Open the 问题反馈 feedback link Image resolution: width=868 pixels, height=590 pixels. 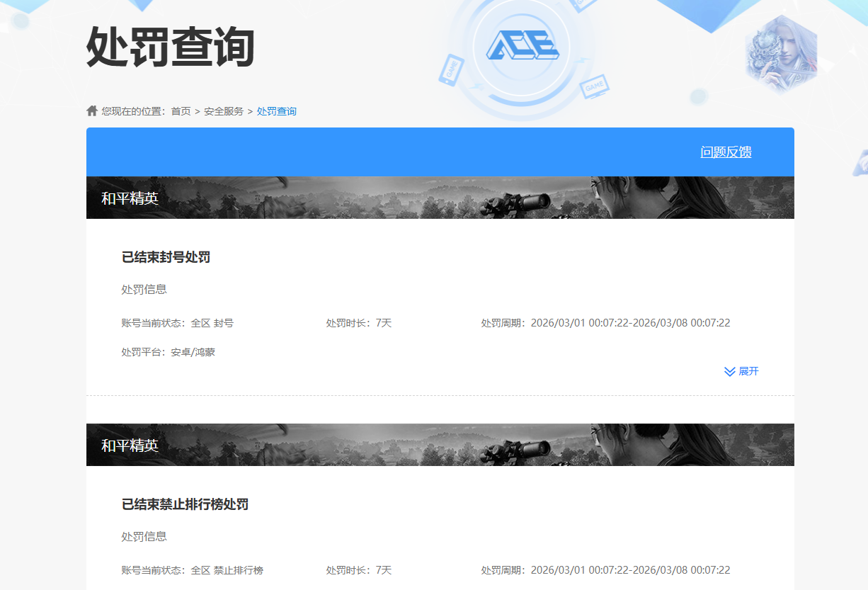pos(725,152)
